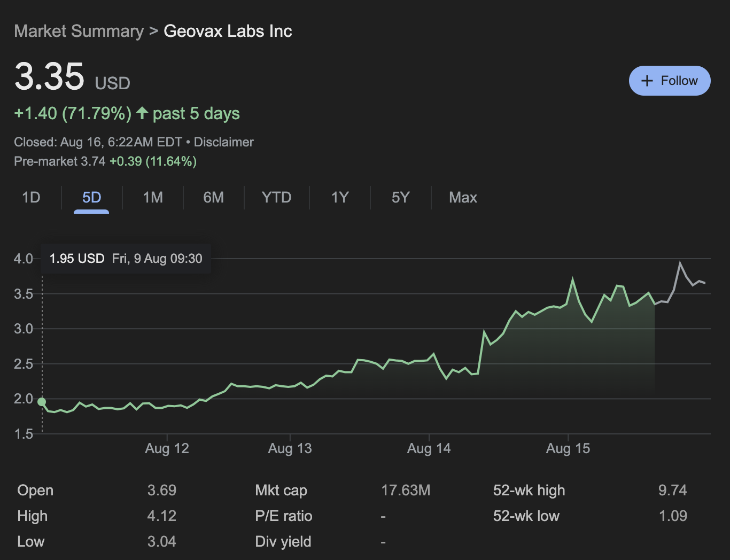Select the YTD chart tab
This screenshot has height=560, width=730.
[276, 198]
